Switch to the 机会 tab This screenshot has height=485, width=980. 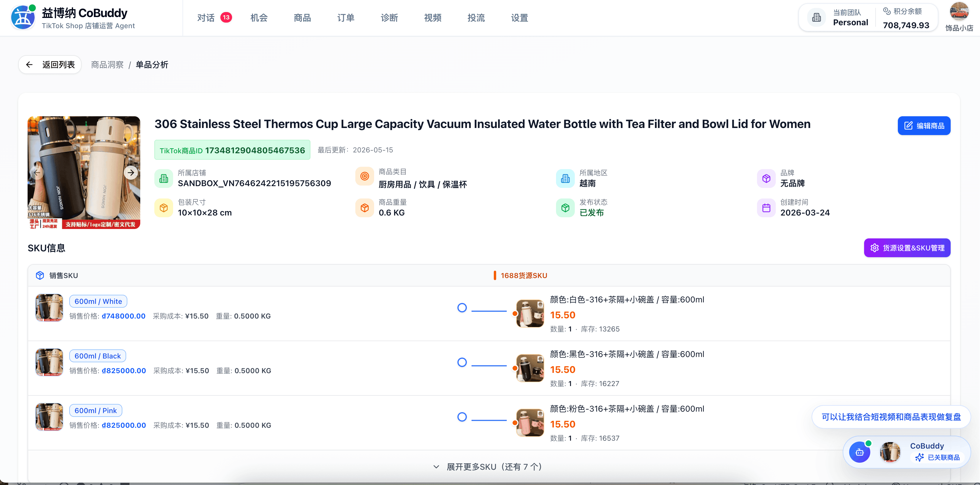coord(259,18)
